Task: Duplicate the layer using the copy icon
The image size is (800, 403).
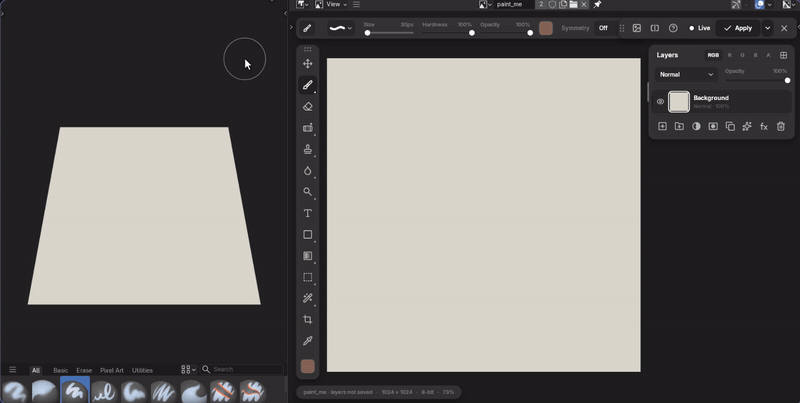Action: (730, 127)
